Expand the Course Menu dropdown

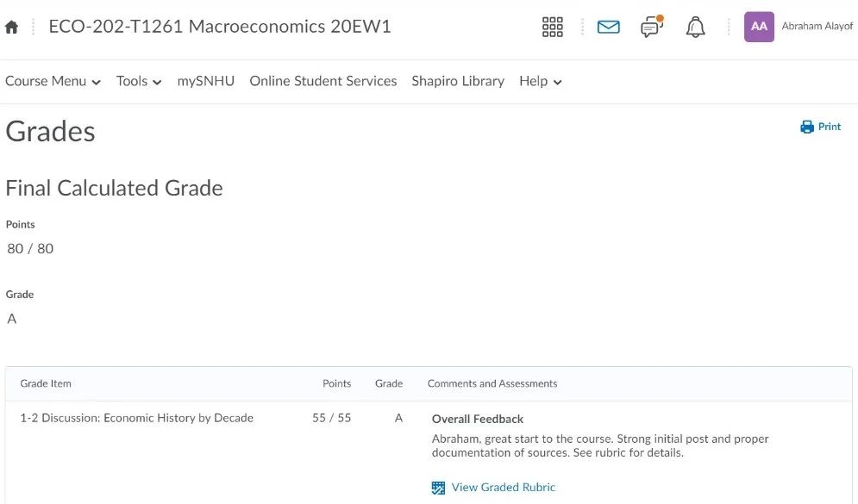click(x=53, y=81)
